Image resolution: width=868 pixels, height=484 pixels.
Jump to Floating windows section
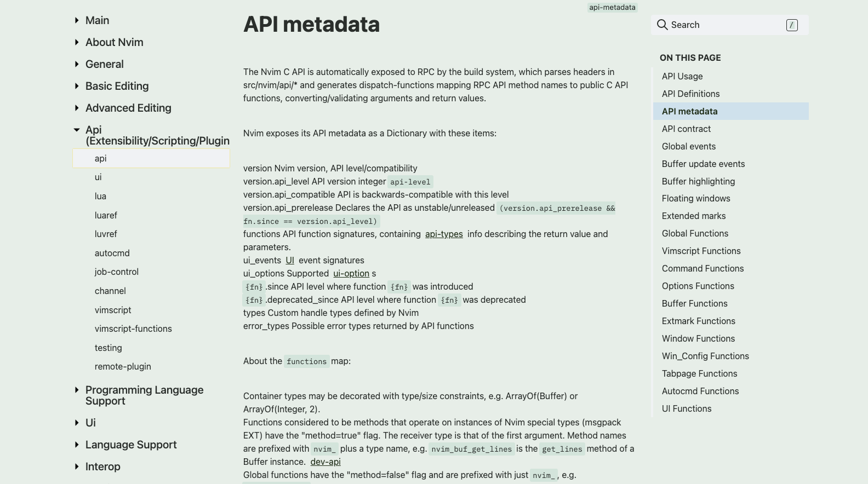coord(696,198)
